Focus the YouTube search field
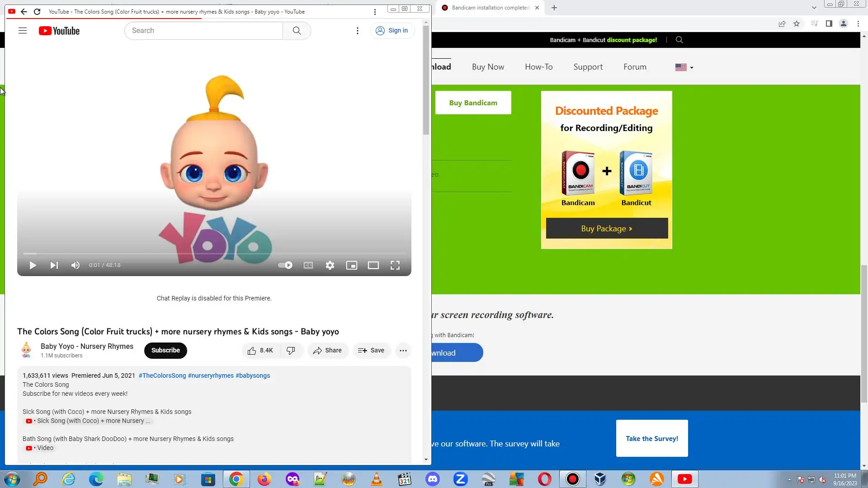Viewport: 868px width, 488px height. [203, 31]
